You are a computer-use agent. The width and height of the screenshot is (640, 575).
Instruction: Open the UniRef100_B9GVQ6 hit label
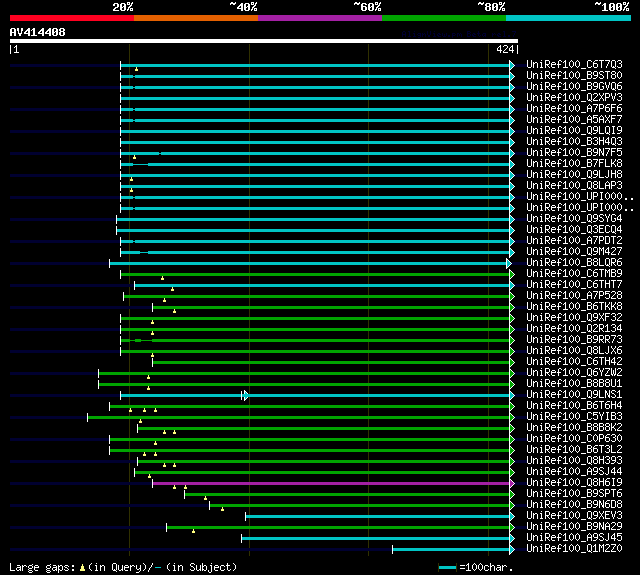coord(574,87)
